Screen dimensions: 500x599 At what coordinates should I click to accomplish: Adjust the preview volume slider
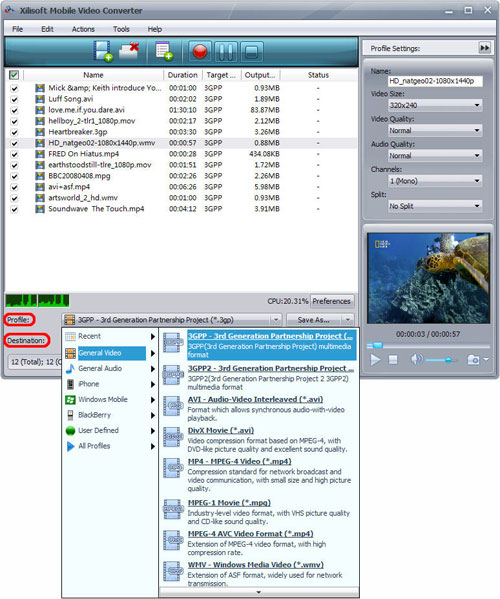(442, 359)
